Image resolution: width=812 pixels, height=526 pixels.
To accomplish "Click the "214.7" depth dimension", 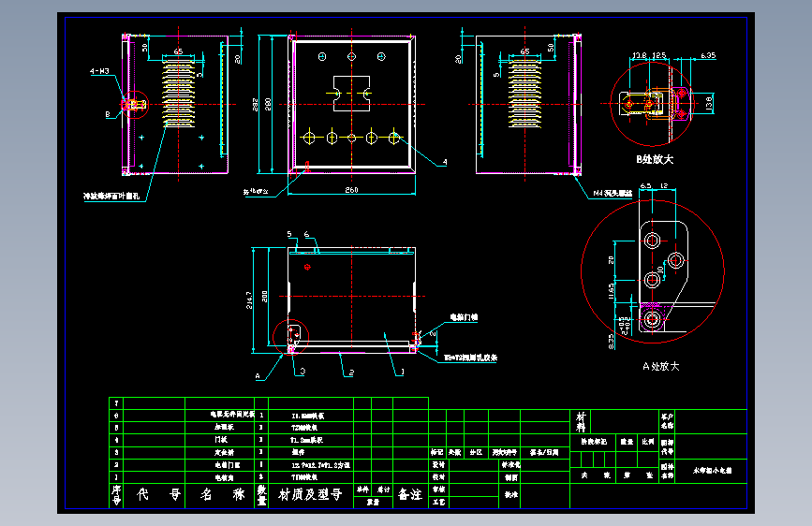I will pyautogui.click(x=249, y=300).
